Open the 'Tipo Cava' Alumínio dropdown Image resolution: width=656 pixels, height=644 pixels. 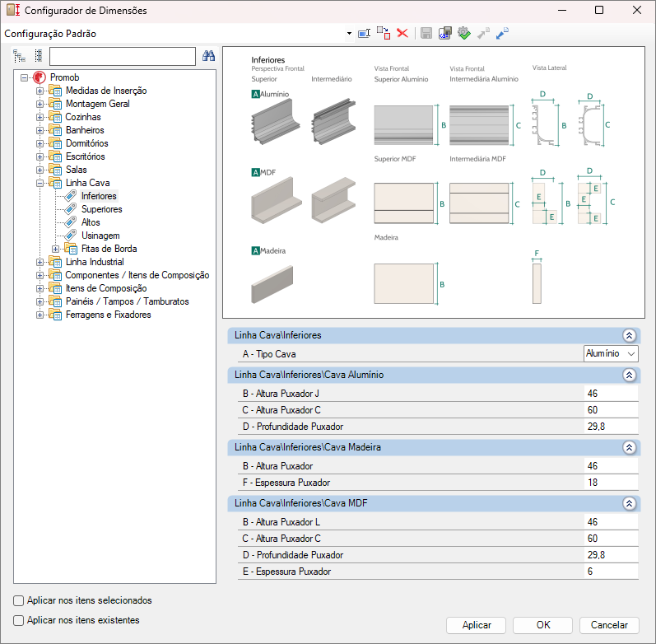click(610, 353)
